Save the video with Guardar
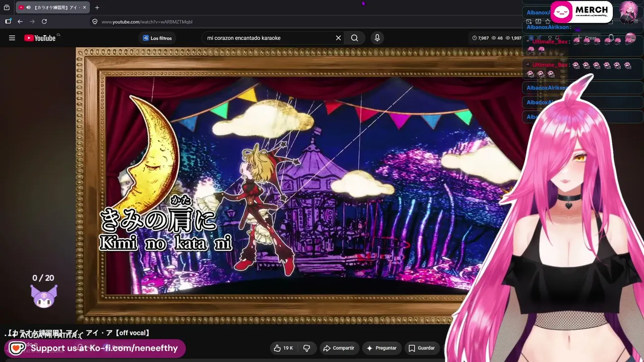 [x=422, y=348]
